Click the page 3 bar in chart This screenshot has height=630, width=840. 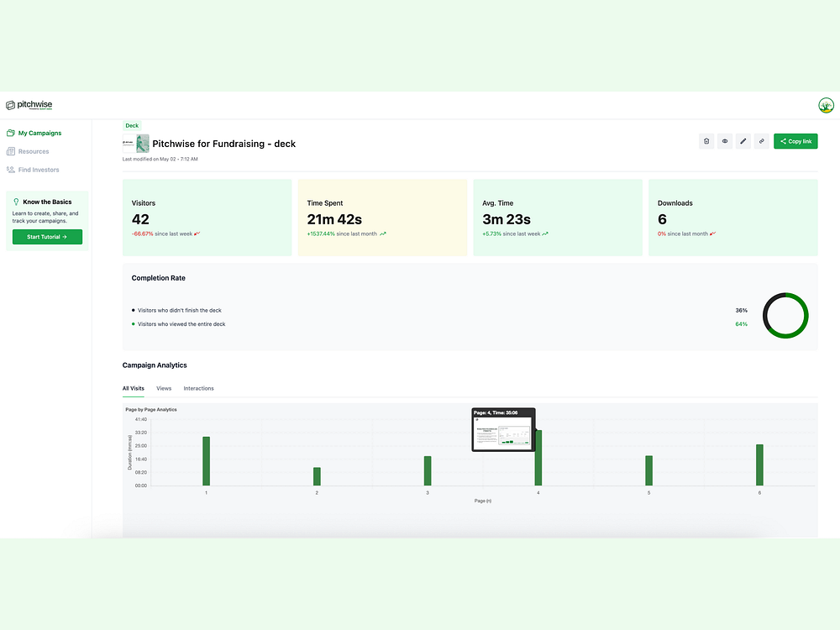428,471
